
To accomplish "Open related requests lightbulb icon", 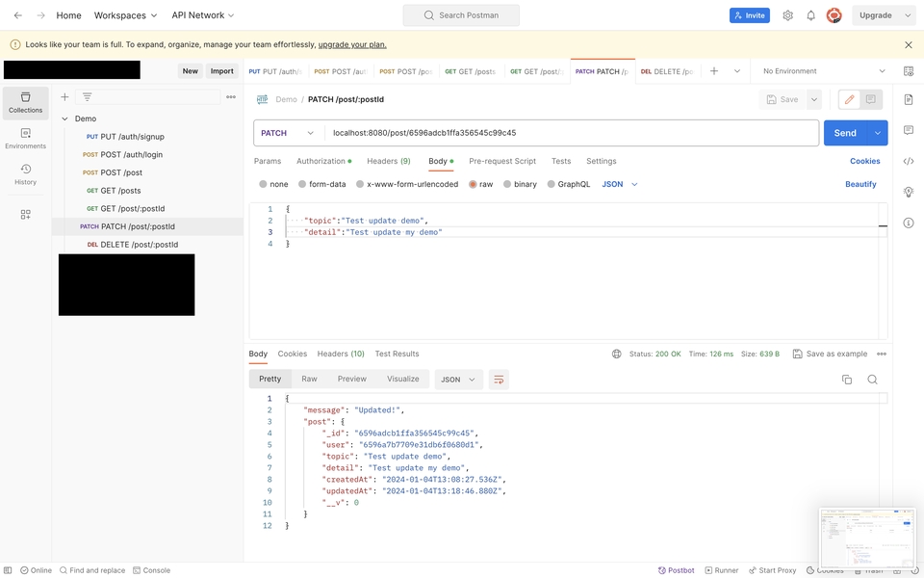I will coord(908,192).
